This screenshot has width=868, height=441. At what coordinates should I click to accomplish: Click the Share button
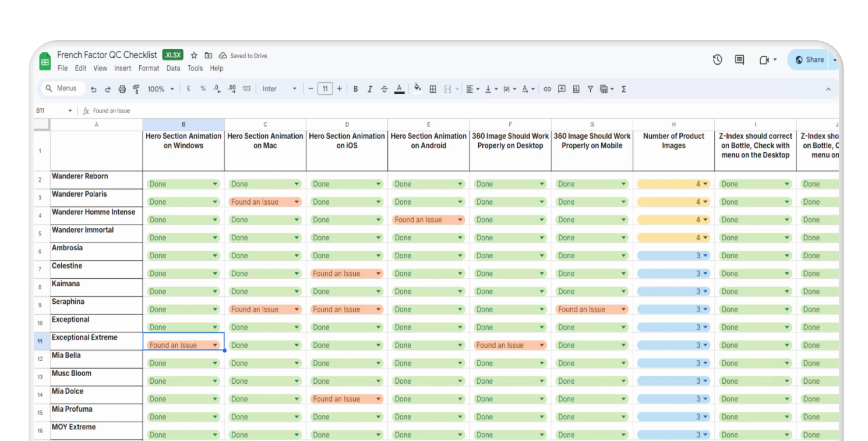coord(810,60)
